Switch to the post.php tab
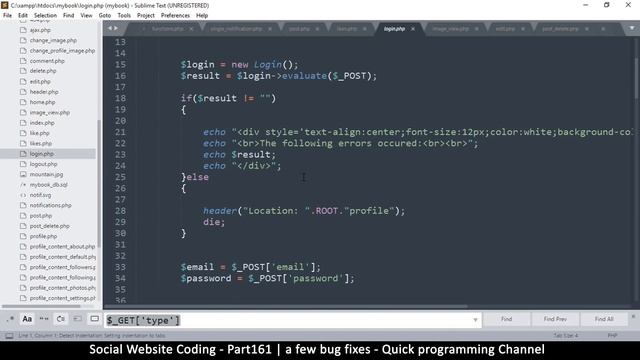This screenshot has height=360, width=640. tap(299, 29)
